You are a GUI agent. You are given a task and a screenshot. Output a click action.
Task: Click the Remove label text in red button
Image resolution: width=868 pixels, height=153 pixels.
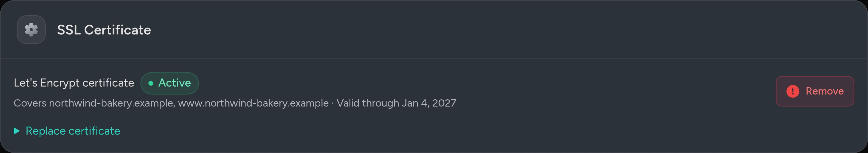click(x=824, y=91)
